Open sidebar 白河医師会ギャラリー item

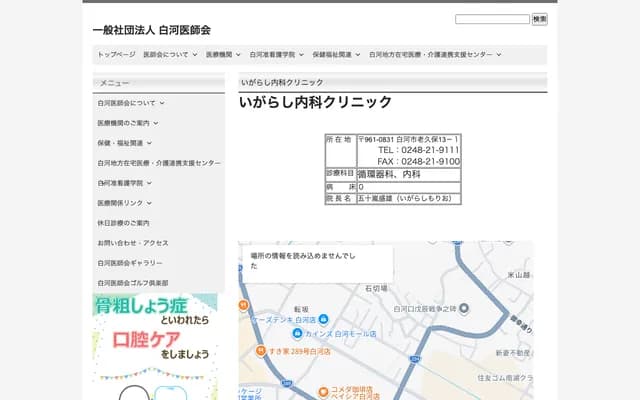(130, 263)
